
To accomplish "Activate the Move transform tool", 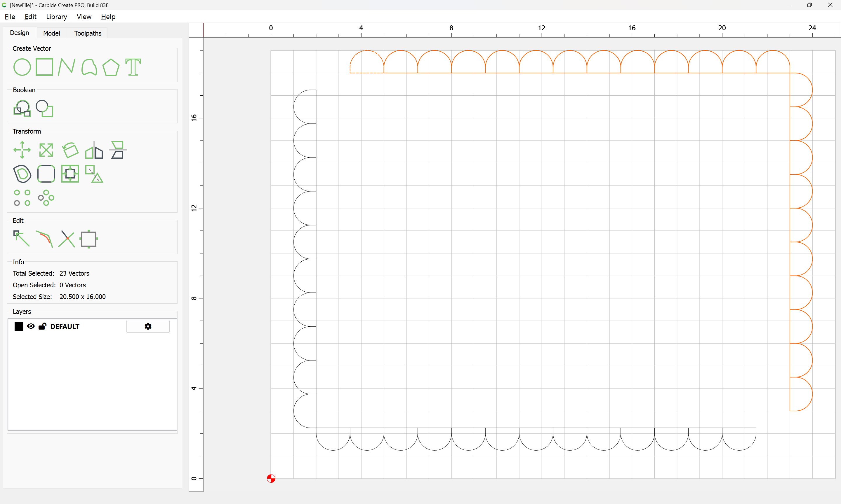I will tap(22, 150).
